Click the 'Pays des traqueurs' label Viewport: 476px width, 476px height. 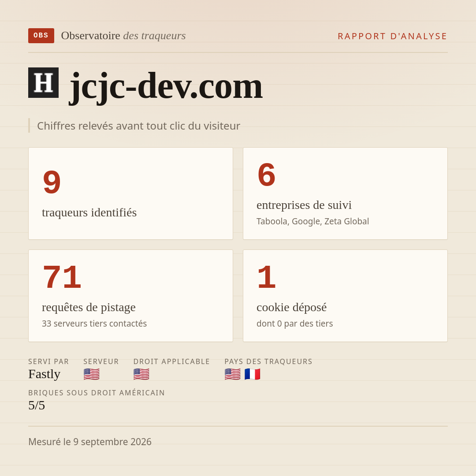pos(268,361)
